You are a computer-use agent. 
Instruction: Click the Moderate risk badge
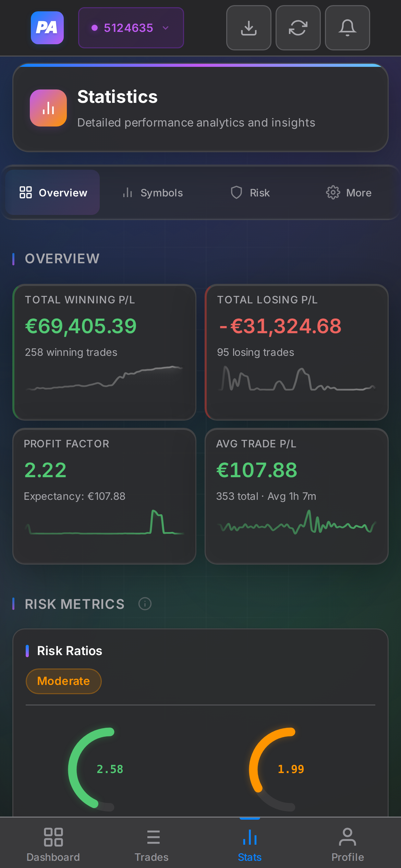[63, 681]
